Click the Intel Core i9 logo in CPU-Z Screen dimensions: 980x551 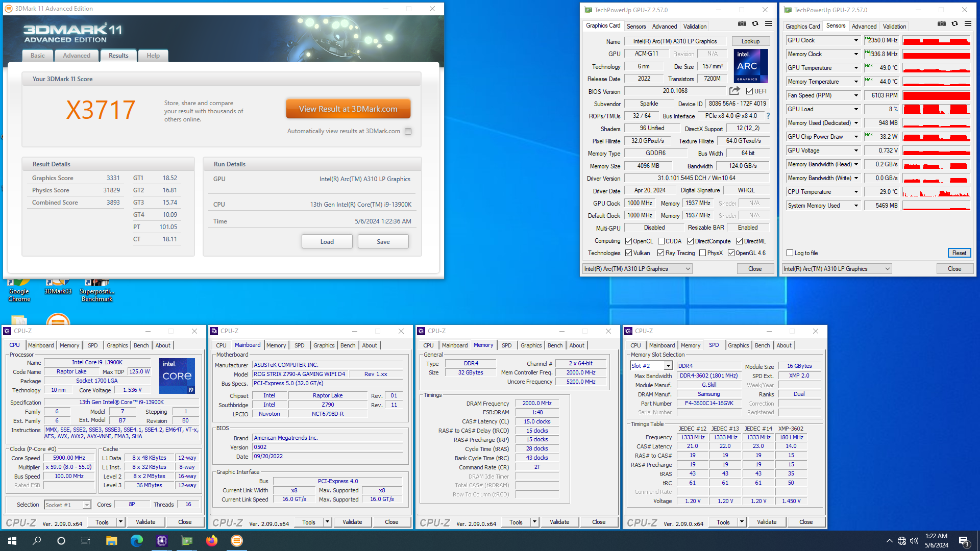point(177,376)
